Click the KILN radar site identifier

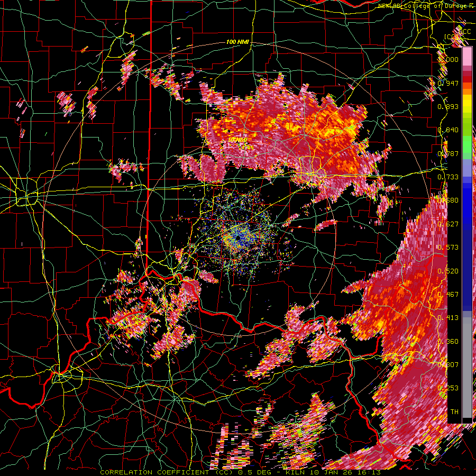pyautogui.click(x=295, y=472)
